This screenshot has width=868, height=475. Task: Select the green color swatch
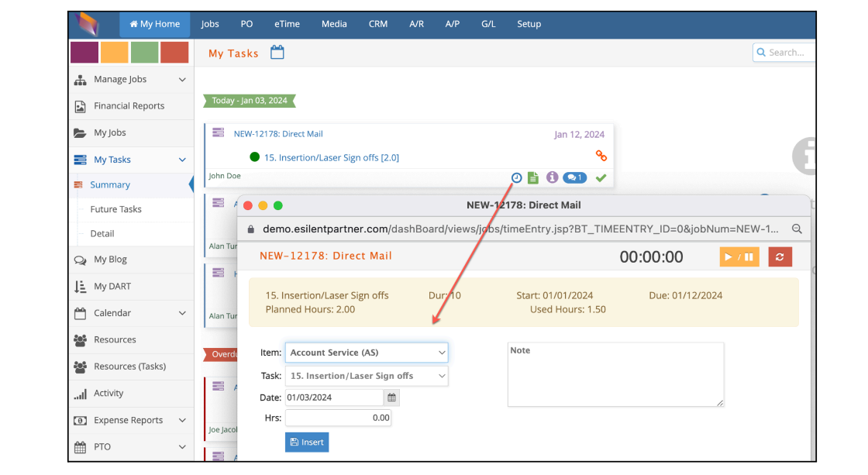144,52
